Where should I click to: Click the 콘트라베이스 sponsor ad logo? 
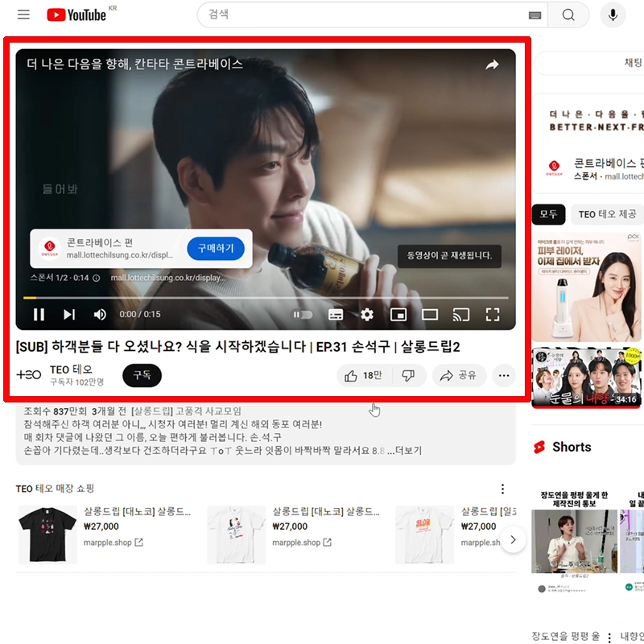click(x=554, y=167)
